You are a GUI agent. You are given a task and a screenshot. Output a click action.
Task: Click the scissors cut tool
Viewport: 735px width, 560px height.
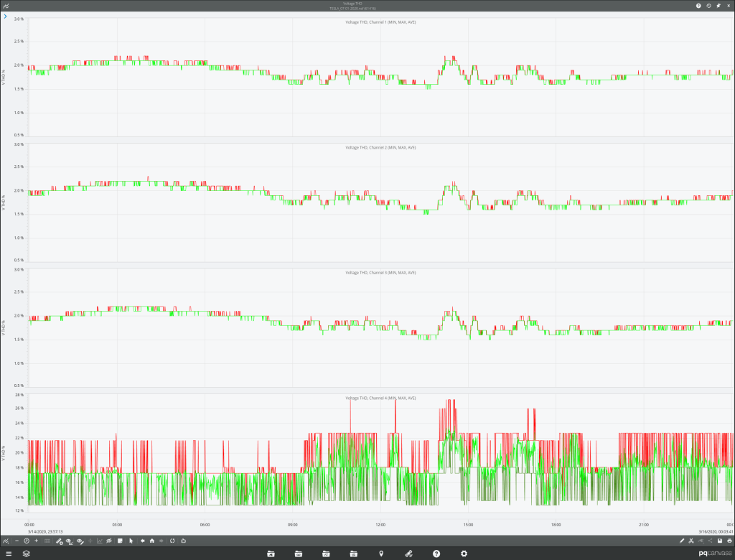coord(690,540)
